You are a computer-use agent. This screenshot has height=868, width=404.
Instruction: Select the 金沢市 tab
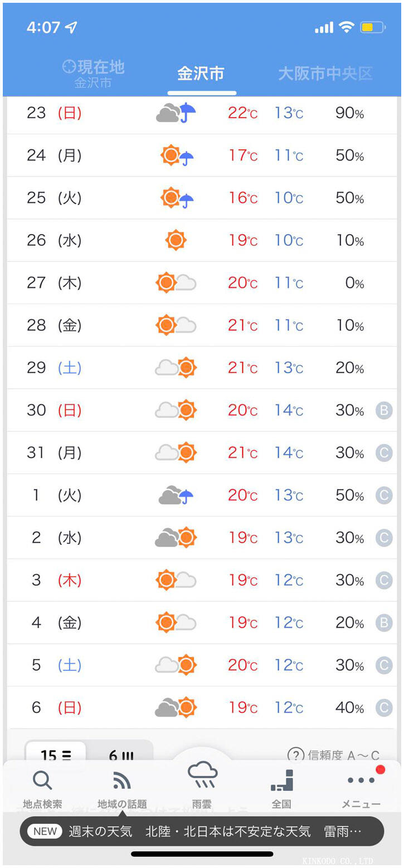pyautogui.click(x=201, y=74)
